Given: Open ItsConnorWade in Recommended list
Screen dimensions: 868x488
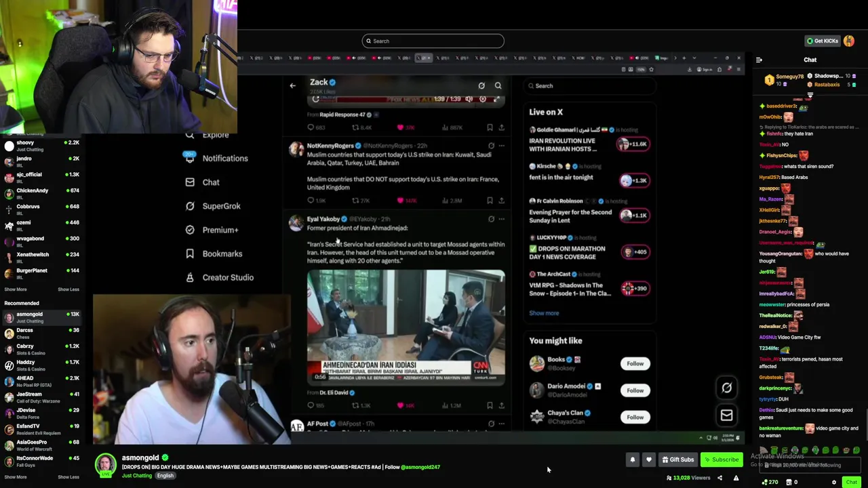Looking at the screenshot, I should (41, 461).
